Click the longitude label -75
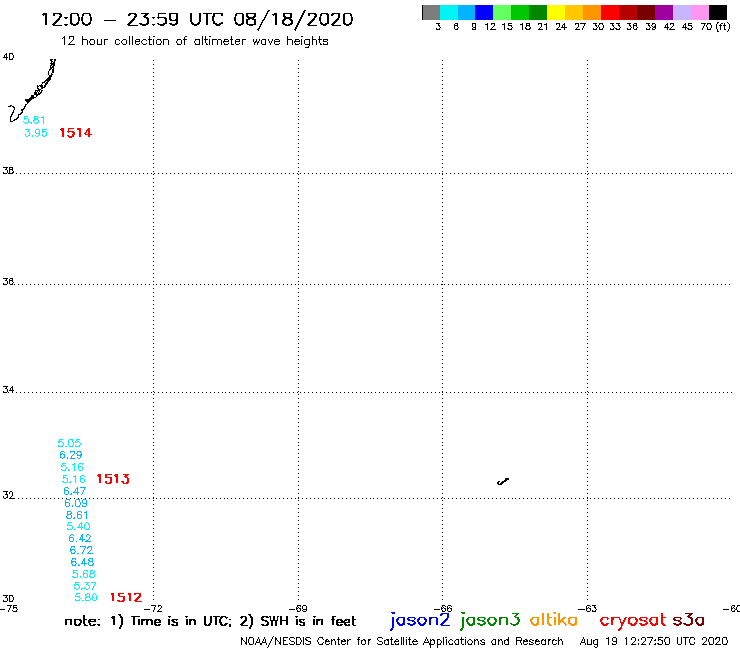This screenshot has width=740, height=650. [9, 609]
